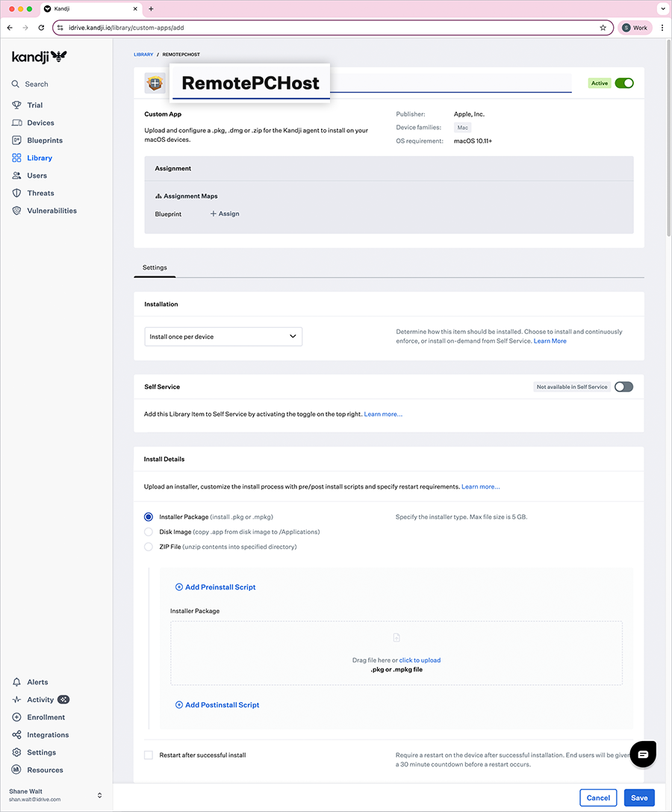The image size is (672, 812).
Task: Open Devices via its laptop icon
Action: [x=16, y=123]
